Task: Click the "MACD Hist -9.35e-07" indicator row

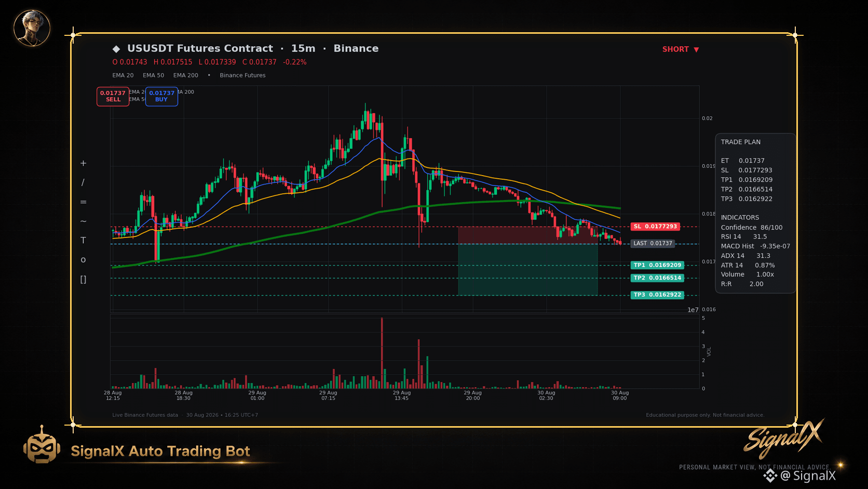Action: (x=755, y=246)
